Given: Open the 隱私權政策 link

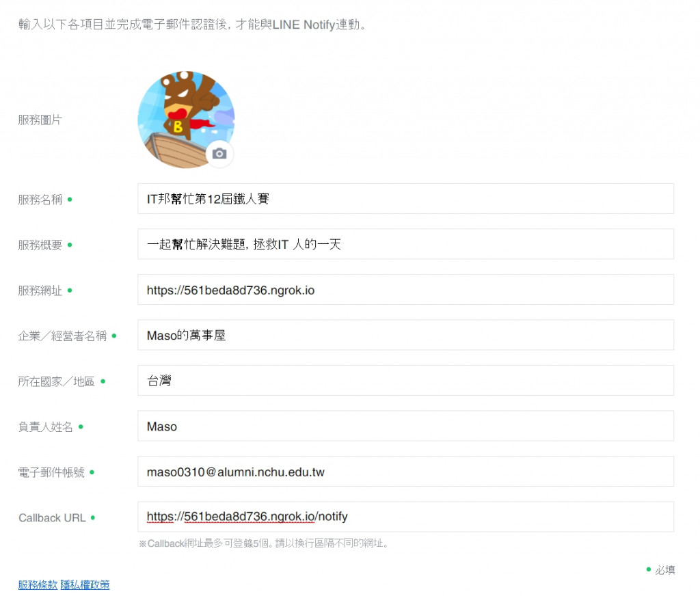Looking at the screenshot, I should coord(85,585).
